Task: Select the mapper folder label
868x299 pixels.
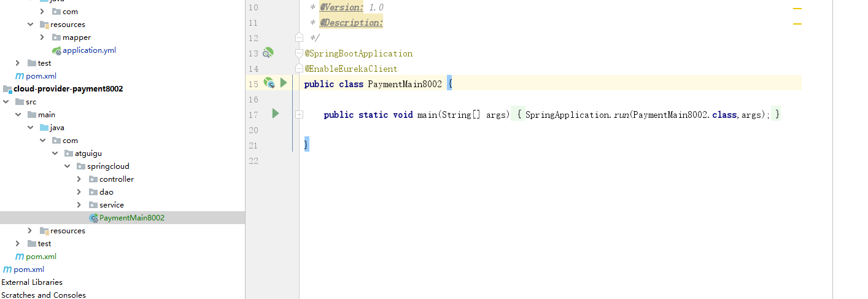Action: [77, 37]
